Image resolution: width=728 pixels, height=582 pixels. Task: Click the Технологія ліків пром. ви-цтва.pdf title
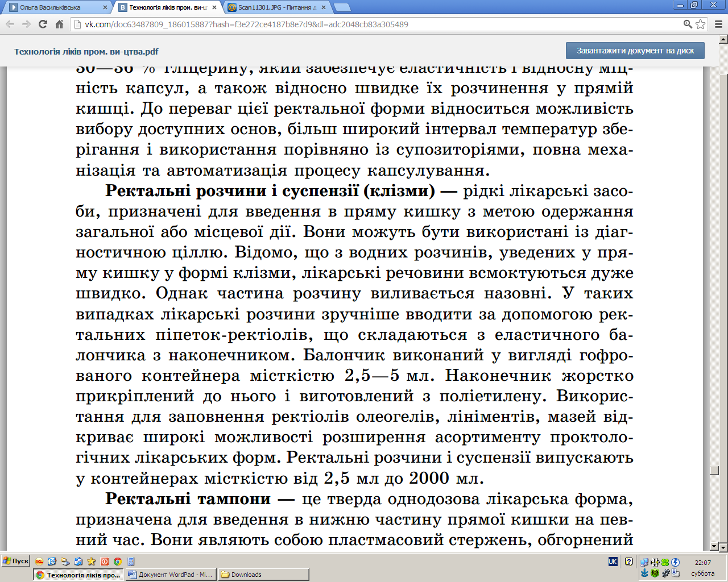pos(86,51)
